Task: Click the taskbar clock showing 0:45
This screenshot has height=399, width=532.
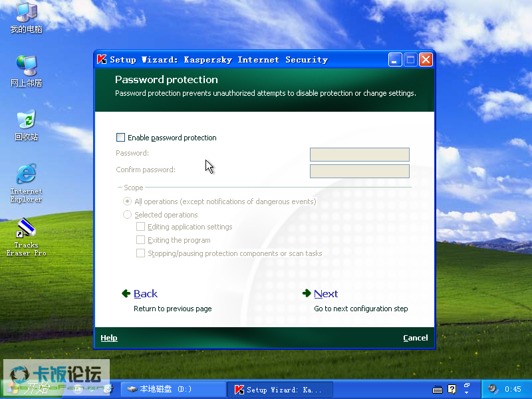Action: click(x=513, y=389)
